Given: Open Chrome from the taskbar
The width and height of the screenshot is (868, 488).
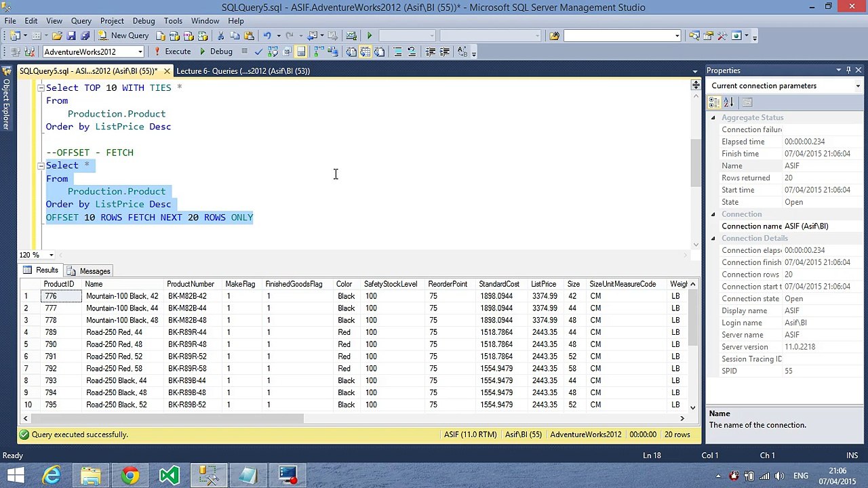Looking at the screenshot, I should click(x=130, y=475).
